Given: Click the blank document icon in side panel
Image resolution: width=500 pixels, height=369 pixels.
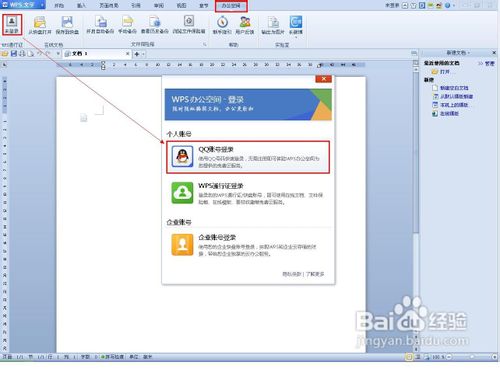Looking at the screenshot, I should pos(435,88).
